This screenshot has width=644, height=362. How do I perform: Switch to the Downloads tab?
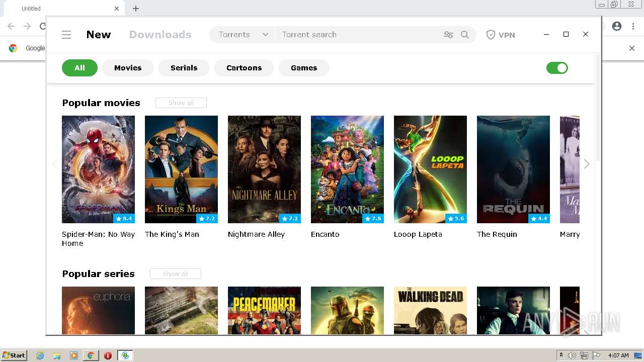click(x=160, y=35)
